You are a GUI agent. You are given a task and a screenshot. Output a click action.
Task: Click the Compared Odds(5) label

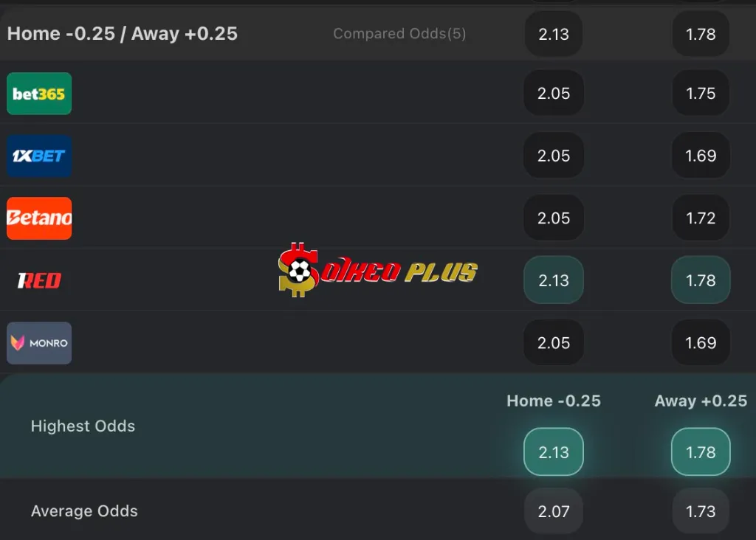coord(399,34)
